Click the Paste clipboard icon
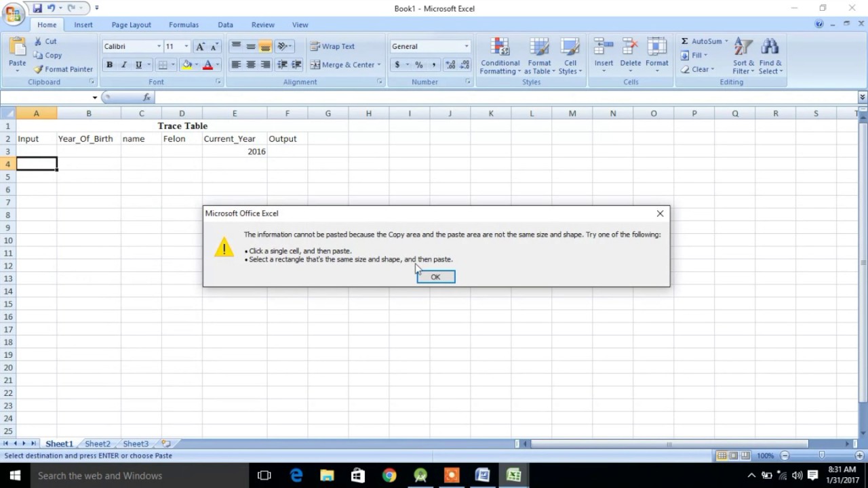The width and height of the screenshot is (868, 488). [17, 47]
